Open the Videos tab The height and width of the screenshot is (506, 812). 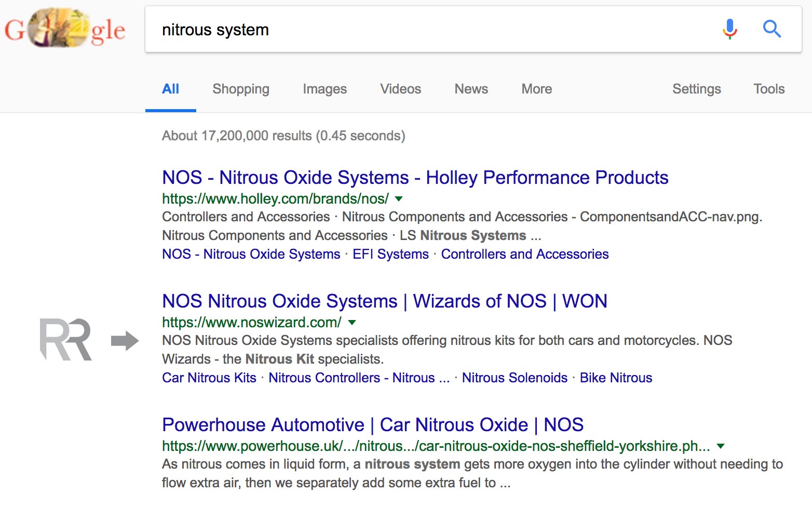[400, 89]
